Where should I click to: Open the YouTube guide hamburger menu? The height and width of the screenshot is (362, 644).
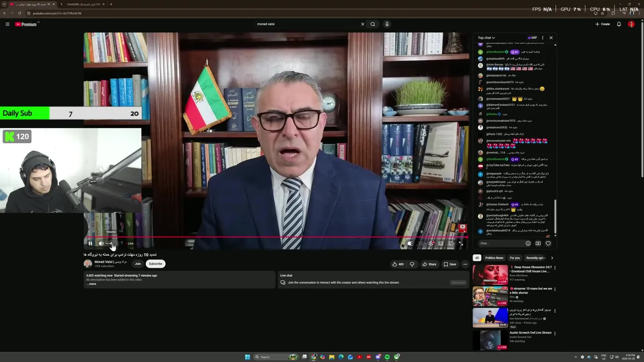[x=7, y=24]
